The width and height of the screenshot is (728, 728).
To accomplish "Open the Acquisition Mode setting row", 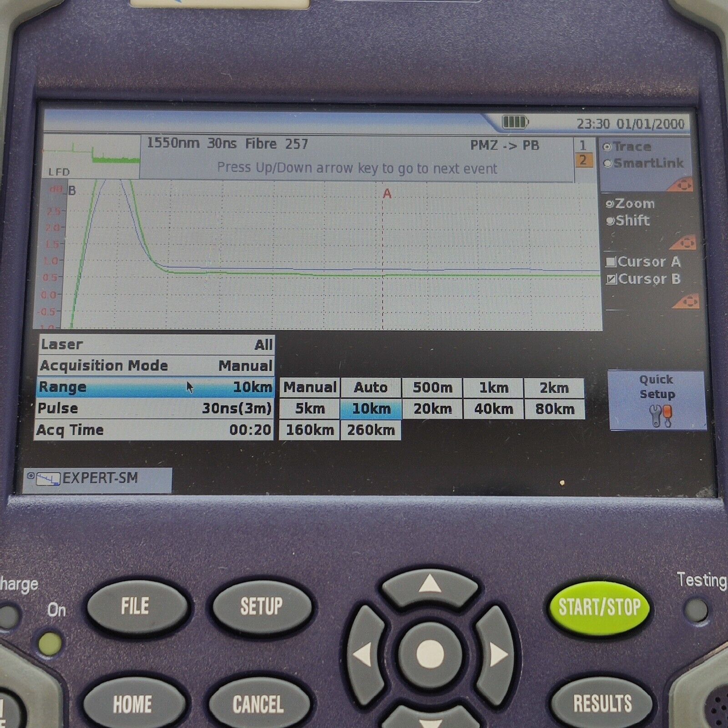I will [156, 366].
